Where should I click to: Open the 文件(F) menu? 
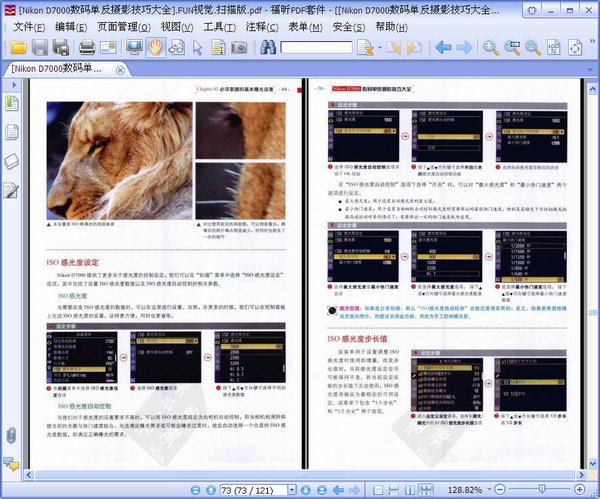pos(29,27)
